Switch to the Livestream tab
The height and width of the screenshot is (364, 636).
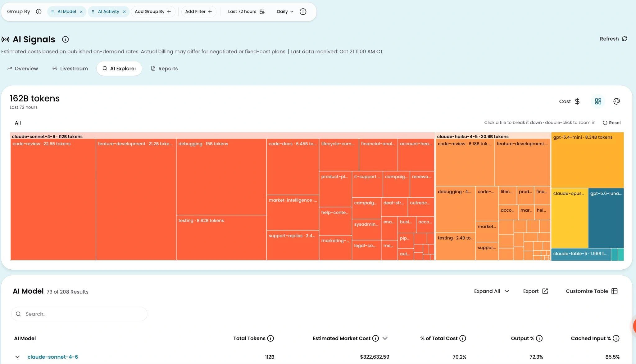coord(70,69)
